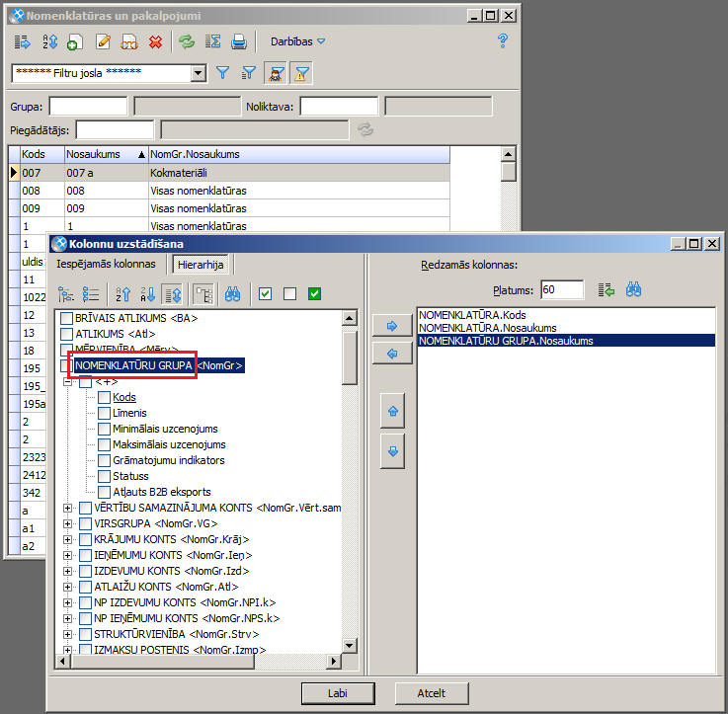Image resolution: width=728 pixels, height=714 pixels.
Task: Click the binoculars icon next to Platums
Action: 634,289
